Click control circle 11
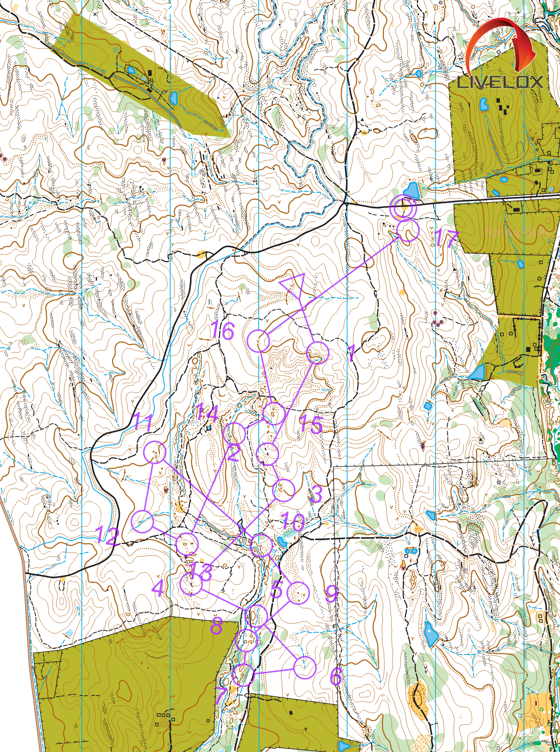Screen dimensions: 560x752 click(x=154, y=452)
